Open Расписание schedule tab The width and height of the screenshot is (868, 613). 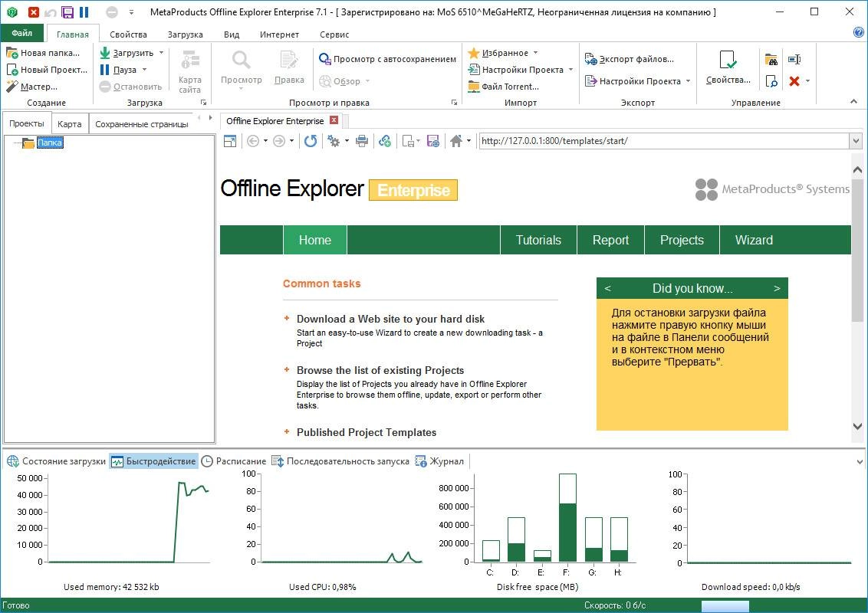pyautogui.click(x=233, y=461)
